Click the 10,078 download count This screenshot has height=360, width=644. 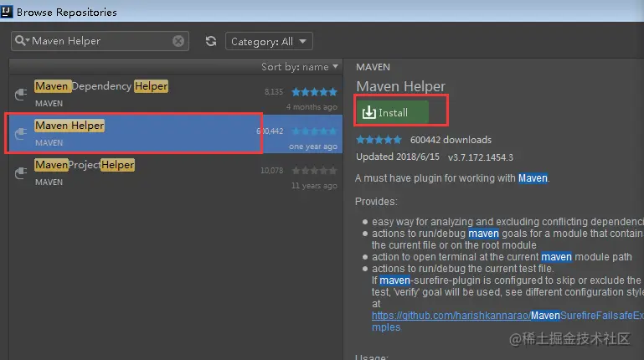tap(272, 171)
